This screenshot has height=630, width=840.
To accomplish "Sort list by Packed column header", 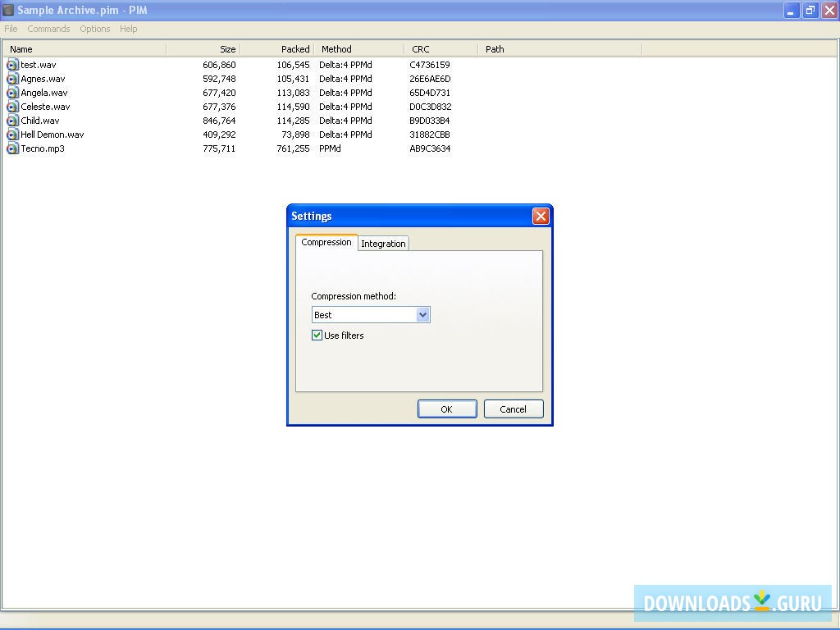I will 277,49.
